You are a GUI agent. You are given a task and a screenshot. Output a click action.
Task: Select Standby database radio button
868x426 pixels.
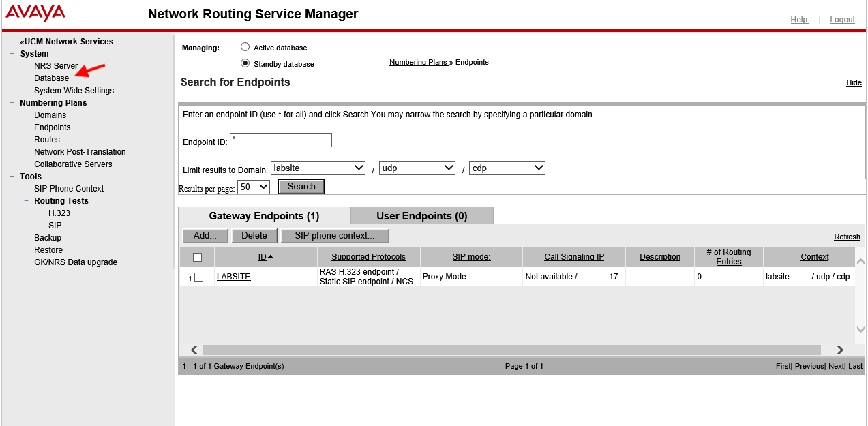click(245, 63)
